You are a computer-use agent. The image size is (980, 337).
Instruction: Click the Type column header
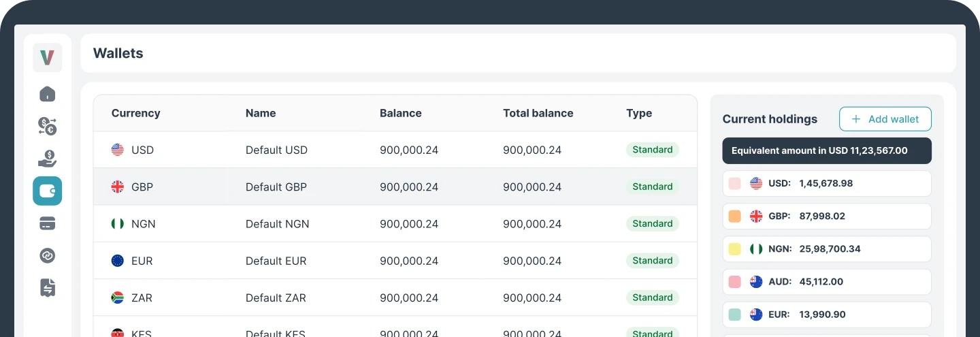click(x=639, y=113)
